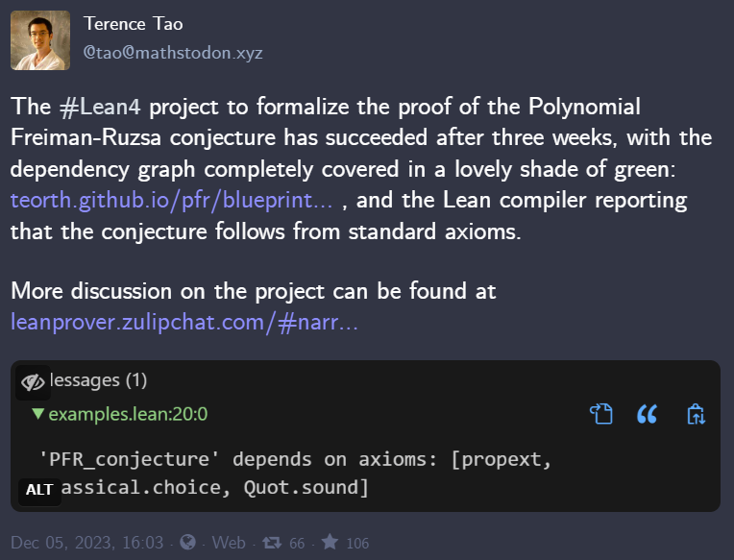The width and height of the screenshot is (734, 560).
Task: Click the @tao@mathstodon.xyz handle
Action: pos(172,53)
